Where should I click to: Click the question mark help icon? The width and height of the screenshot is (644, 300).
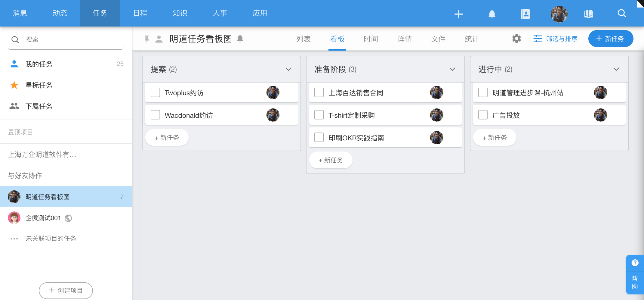(635, 263)
